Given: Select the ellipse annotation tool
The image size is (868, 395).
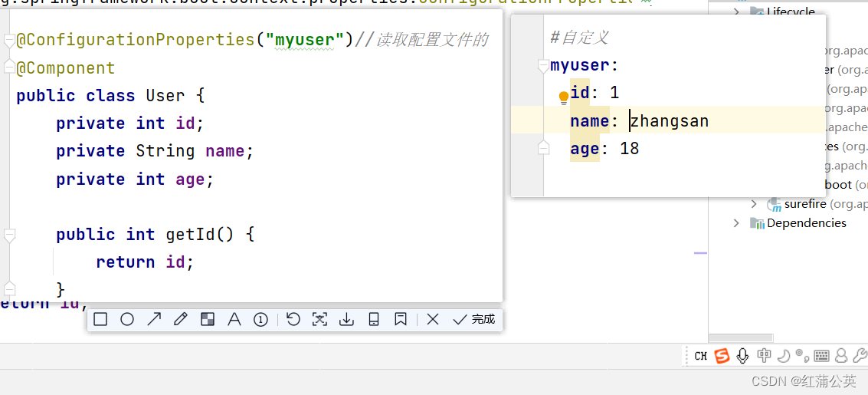Looking at the screenshot, I should pyautogui.click(x=127, y=319).
